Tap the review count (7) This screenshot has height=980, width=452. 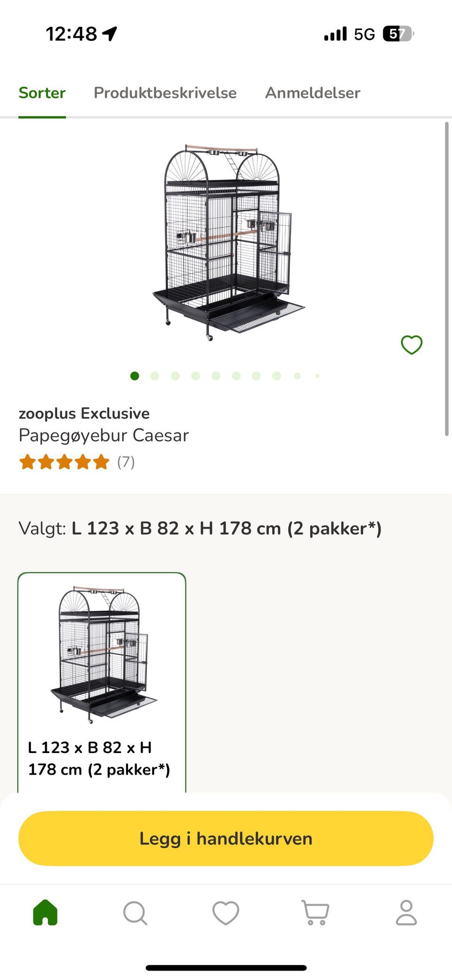[126, 462]
